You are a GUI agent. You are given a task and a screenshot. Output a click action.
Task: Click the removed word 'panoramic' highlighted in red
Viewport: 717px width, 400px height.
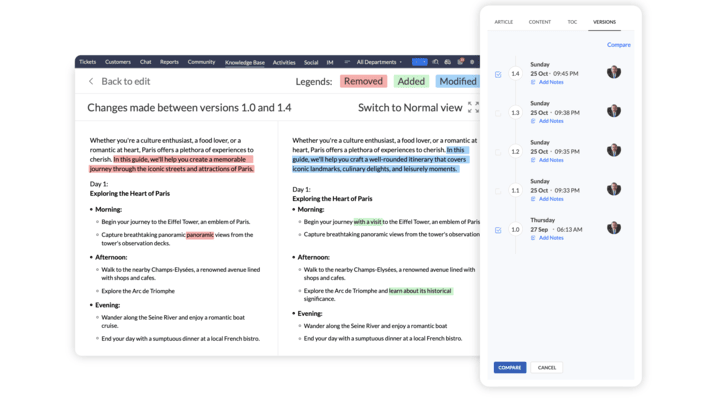pos(200,235)
